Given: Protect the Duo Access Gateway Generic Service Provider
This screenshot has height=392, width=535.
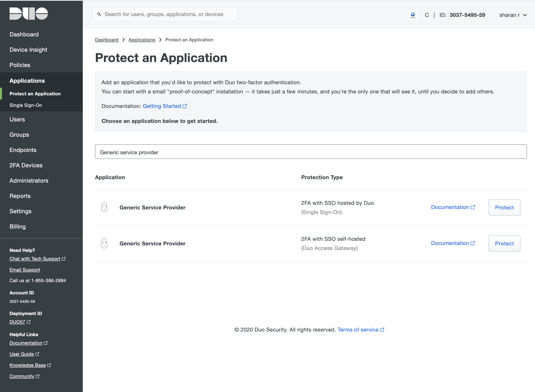Looking at the screenshot, I should 504,243.
